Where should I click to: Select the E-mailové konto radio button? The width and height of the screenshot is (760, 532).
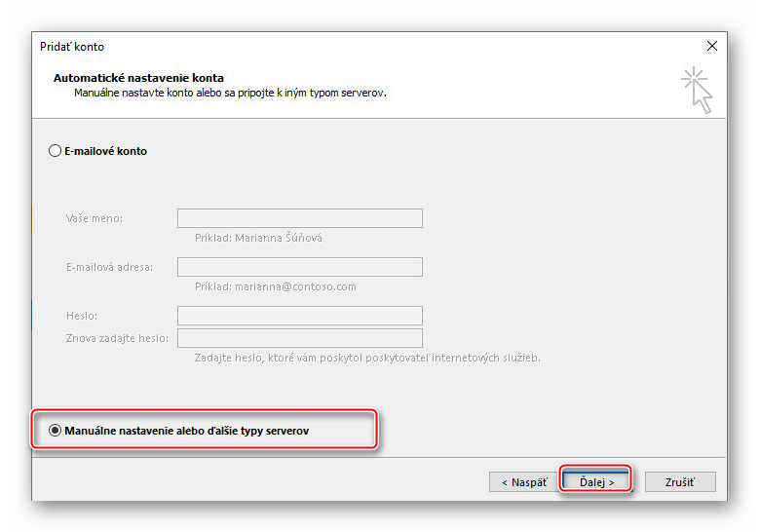tap(55, 151)
